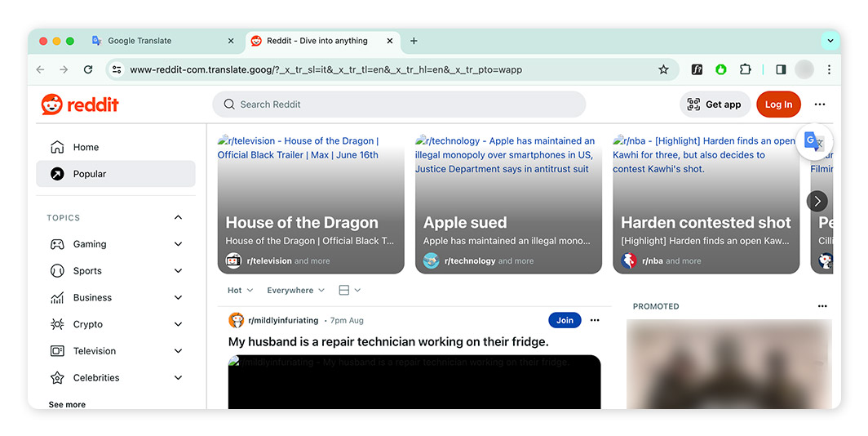Viewport: 868px width, 436px height.
Task: Click the Reddit logo in the header
Action: (80, 105)
